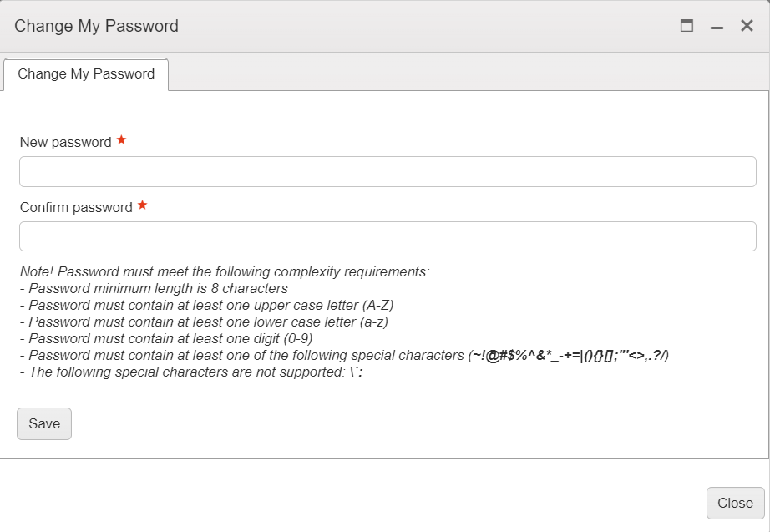Click the lower case letter requirement line
The width and height of the screenshot is (770, 532).
[204, 322]
